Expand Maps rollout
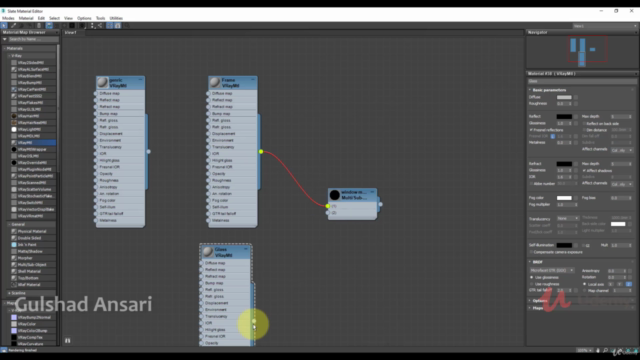The image size is (640, 360). [x=538, y=308]
